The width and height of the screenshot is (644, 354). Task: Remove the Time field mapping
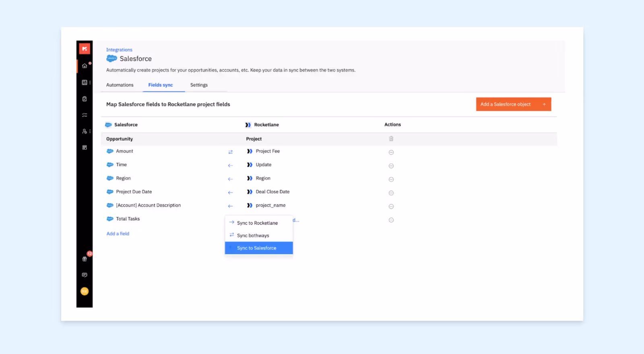[x=391, y=166]
